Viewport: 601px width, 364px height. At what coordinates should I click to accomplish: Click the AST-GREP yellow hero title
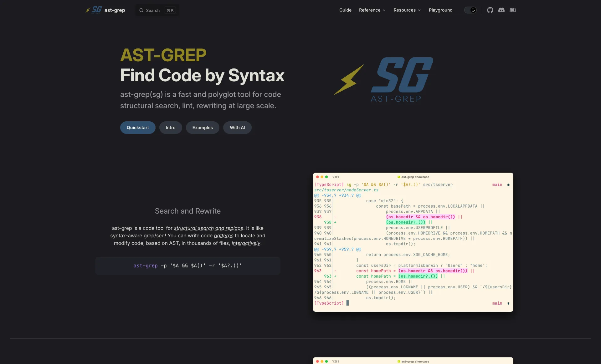click(163, 55)
